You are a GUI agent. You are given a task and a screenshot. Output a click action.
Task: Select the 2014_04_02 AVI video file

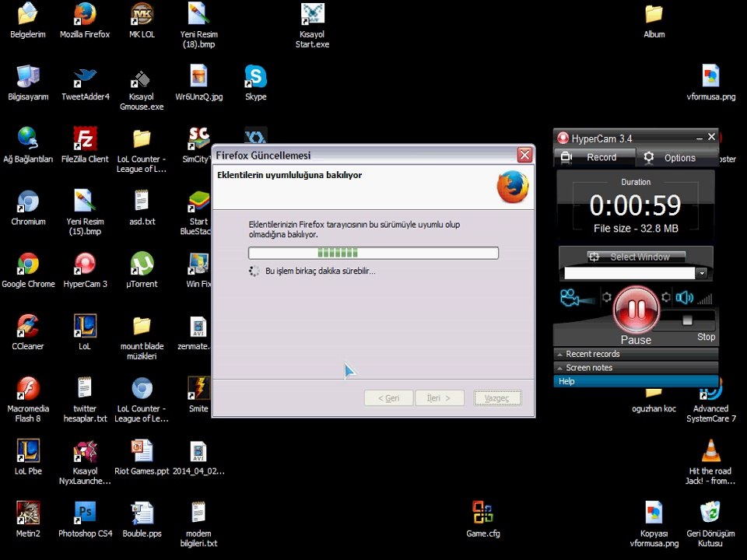[x=198, y=450]
